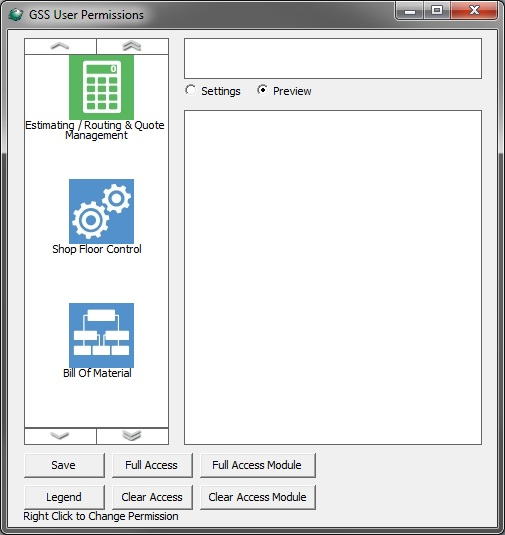Viewport: 505px width, 535px height.
Task: Select the Preview radio button
Action: click(262, 90)
